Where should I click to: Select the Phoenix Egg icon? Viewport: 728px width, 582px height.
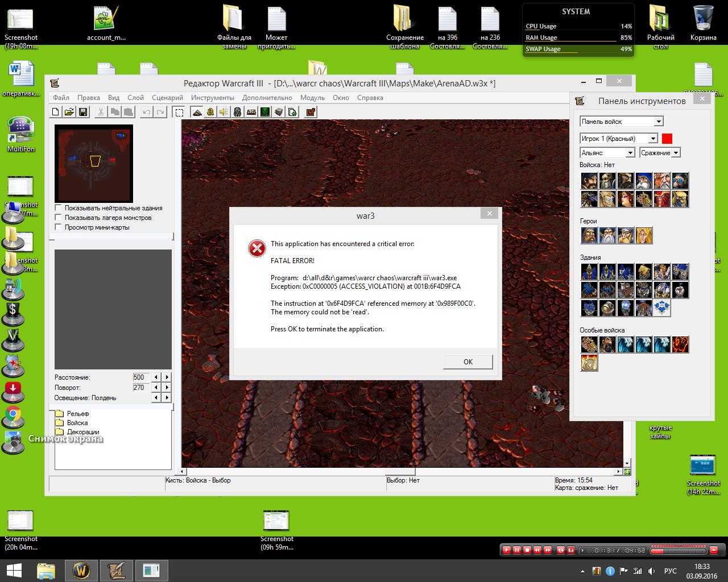point(589,363)
